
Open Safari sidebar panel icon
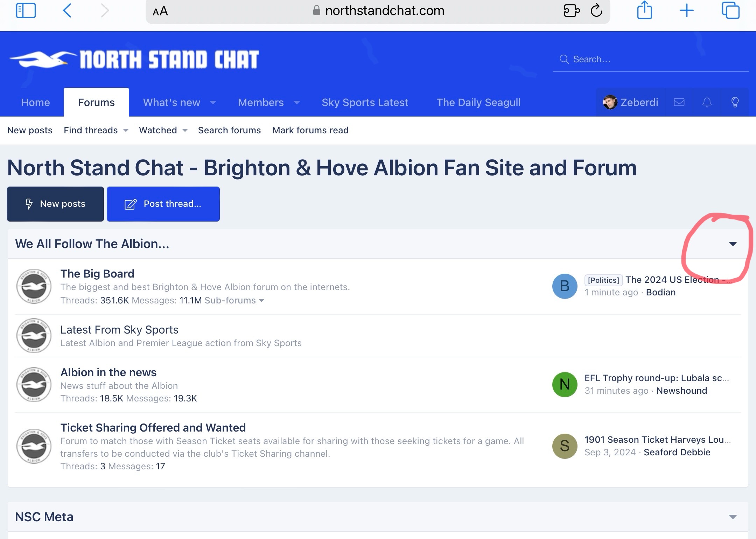coord(26,10)
